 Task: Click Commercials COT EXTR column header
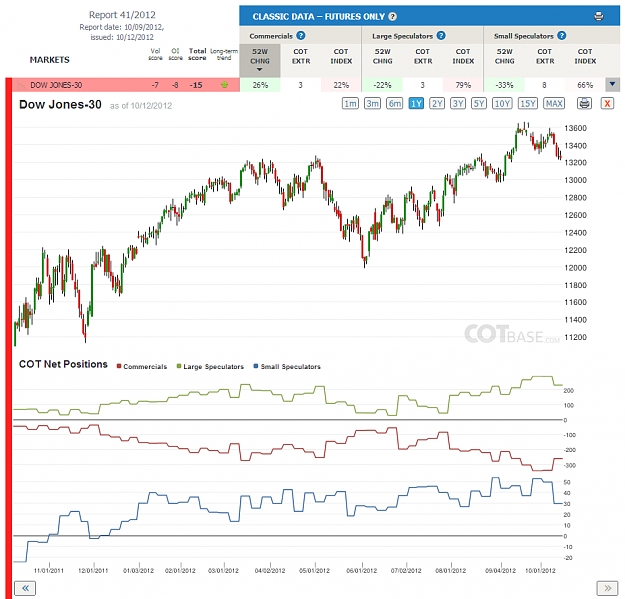[x=301, y=57]
